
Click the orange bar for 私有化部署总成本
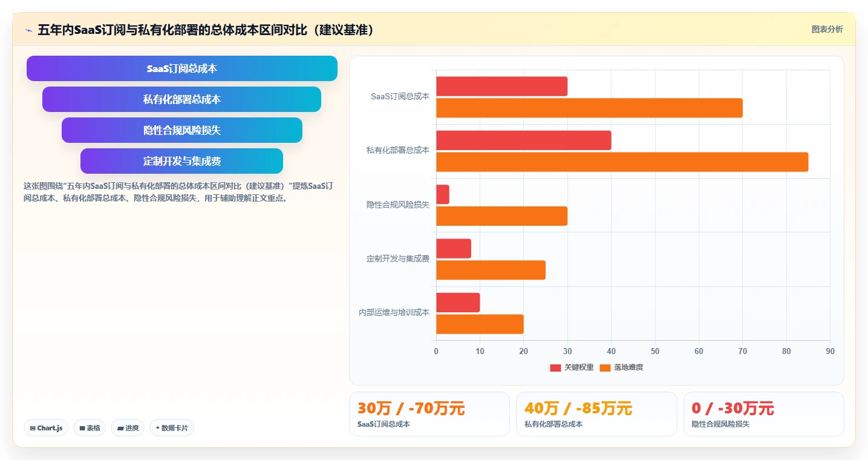[622, 162]
